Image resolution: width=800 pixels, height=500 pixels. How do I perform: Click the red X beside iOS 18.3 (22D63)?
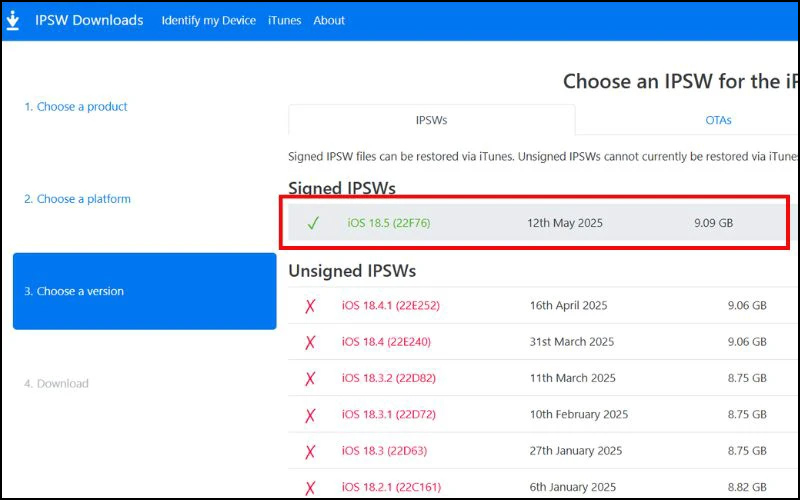click(310, 451)
